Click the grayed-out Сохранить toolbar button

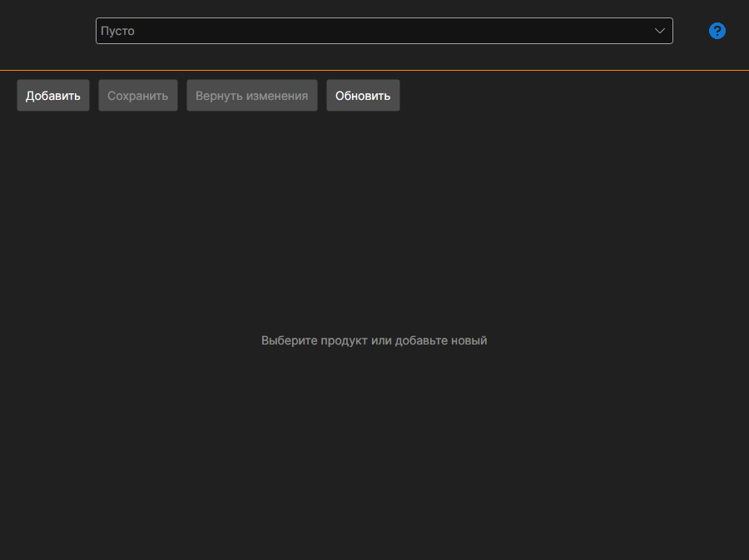point(138,96)
